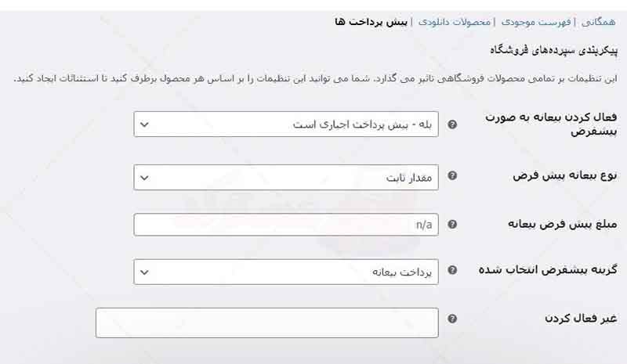
Task: Click help icon beside فعال کردن بیعانه setting
Action: (x=452, y=124)
